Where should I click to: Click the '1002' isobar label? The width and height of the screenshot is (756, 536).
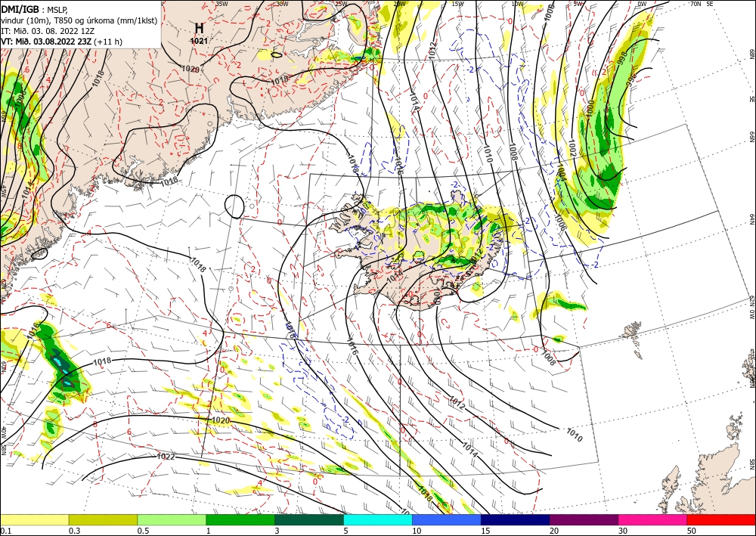[x=572, y=147]
